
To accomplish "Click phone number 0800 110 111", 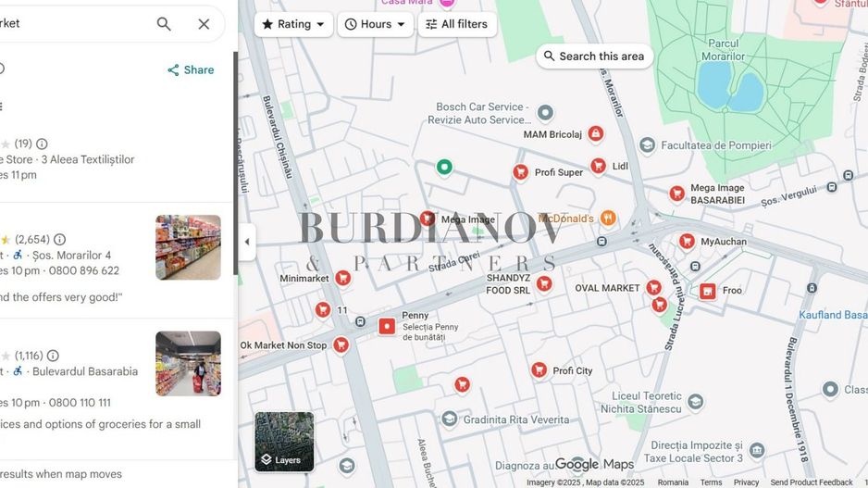I will pos(80,403).
